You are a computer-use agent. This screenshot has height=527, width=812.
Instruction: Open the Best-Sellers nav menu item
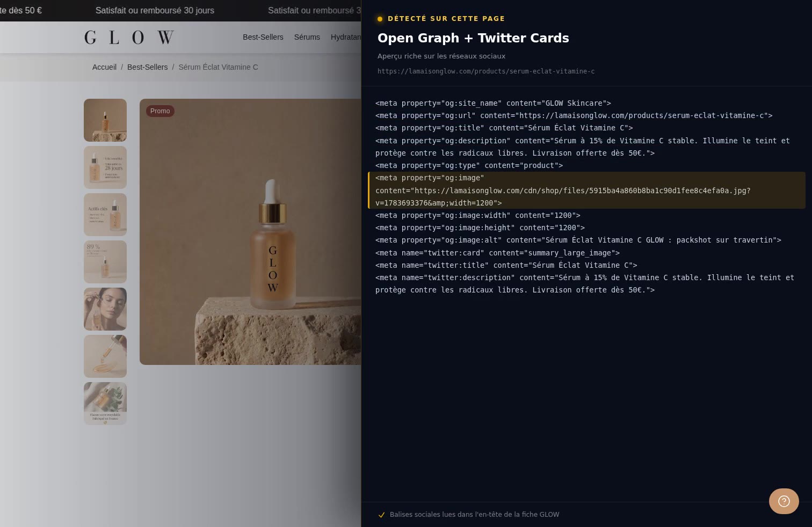tap(263, 37)
